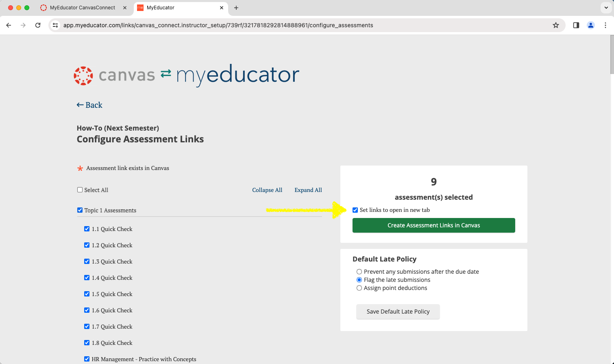Uncheck the 1.5 Quick Check checkbox
This screenshot has width=614, height=364.
coord(87,294)
